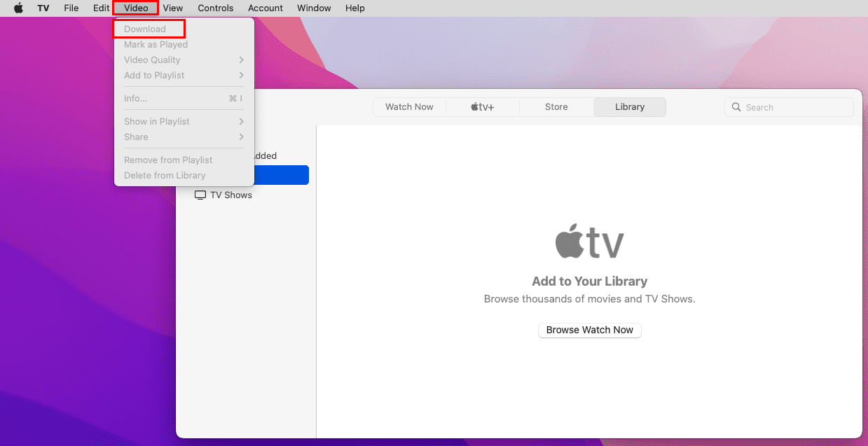Choose Info... from the Video menu

pyautogui.click(x=184, y=98)
